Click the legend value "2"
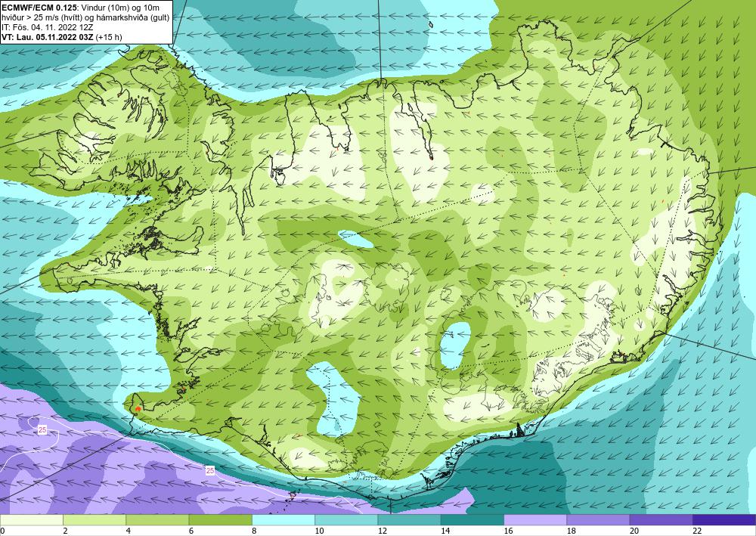The height and width of the screenshot is (536, 756). click(x=65, y=531)
